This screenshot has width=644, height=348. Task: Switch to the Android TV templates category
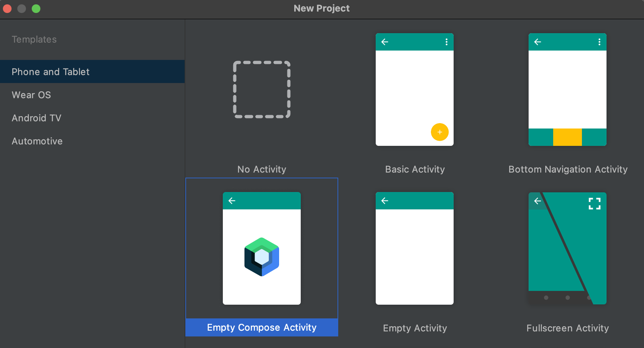pos(92,118)
